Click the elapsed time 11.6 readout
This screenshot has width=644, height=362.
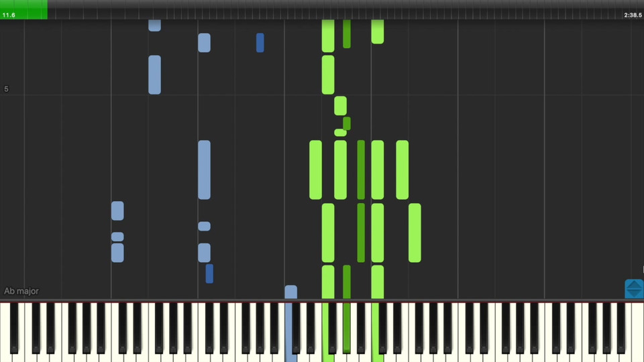point(9,15)
